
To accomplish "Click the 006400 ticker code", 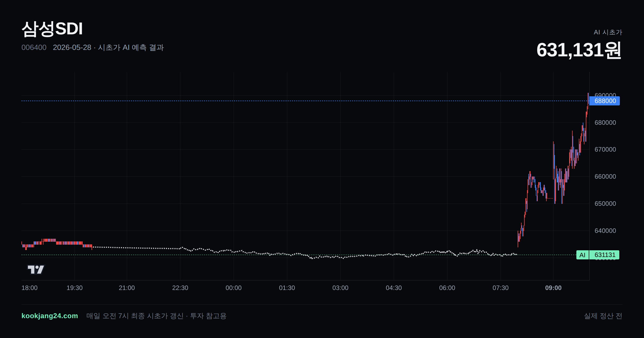I will point(34,47).
